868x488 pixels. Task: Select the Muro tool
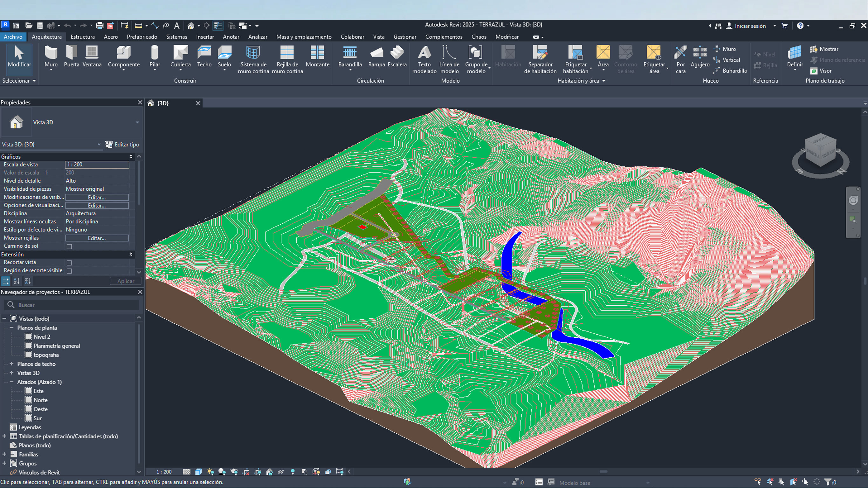point(51,56)
